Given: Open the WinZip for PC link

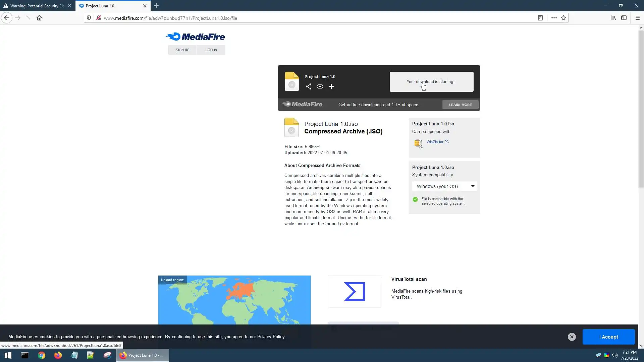Looking at the screenshot, I should pos(437,142).
